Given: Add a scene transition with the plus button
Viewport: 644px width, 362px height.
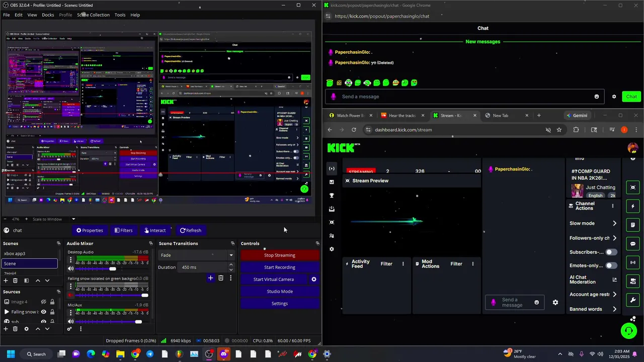Looking at the screenshot, I should pos(210,278).
